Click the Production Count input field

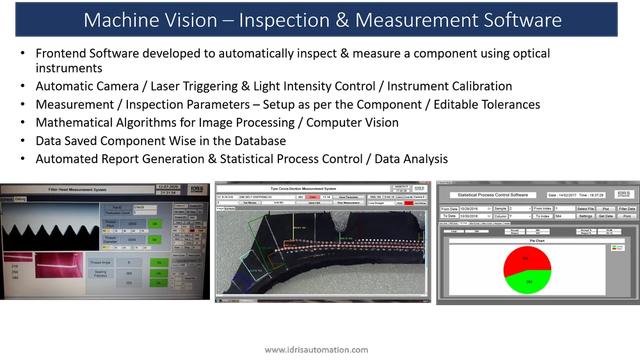point(145,213)
